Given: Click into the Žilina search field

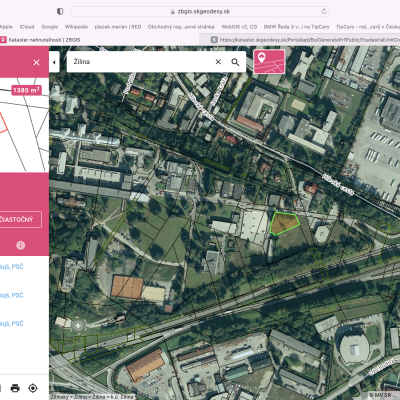Looking at the screenshot, I should [x=143, y=62].
